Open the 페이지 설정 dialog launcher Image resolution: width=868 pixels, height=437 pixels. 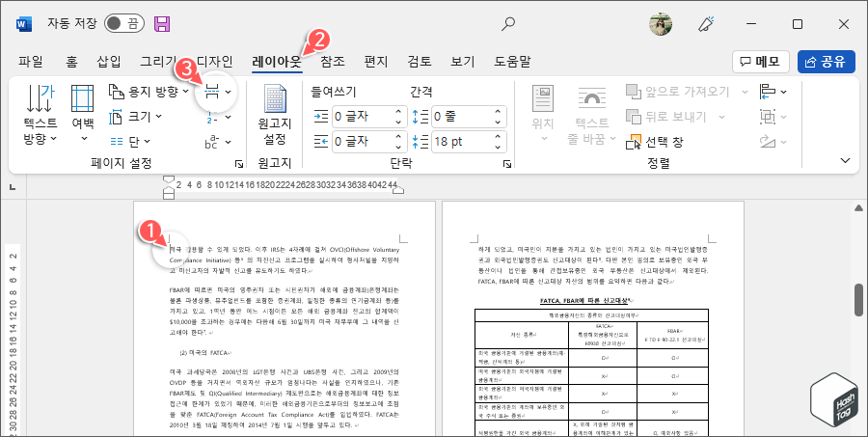[x=239, y=164]
